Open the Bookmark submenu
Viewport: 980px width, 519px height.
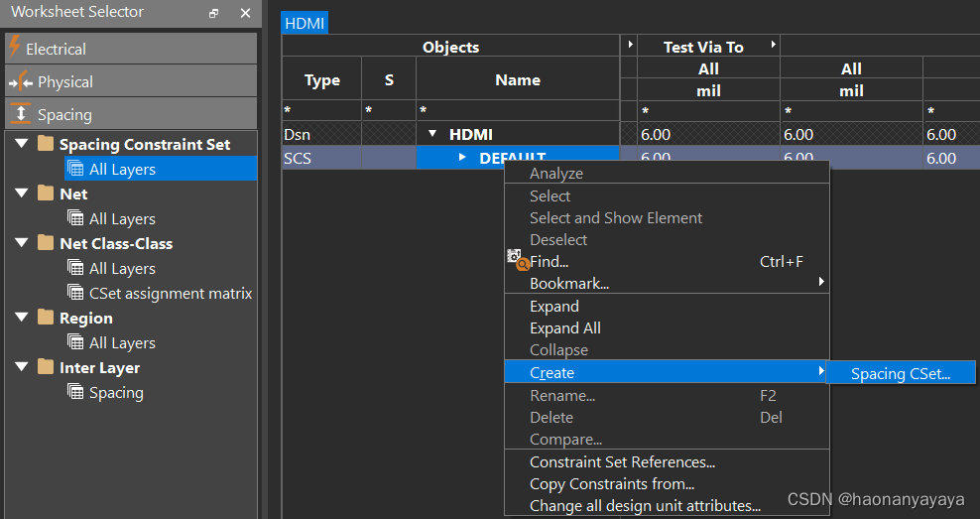pyautogui.click(x=667, y=283)
